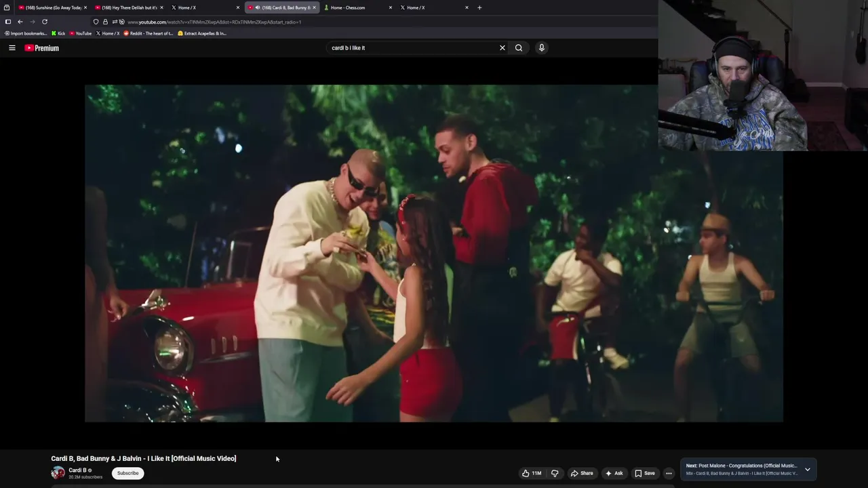Click the browser address bar URL
868x488 pixels.
(x=214, y=22)
